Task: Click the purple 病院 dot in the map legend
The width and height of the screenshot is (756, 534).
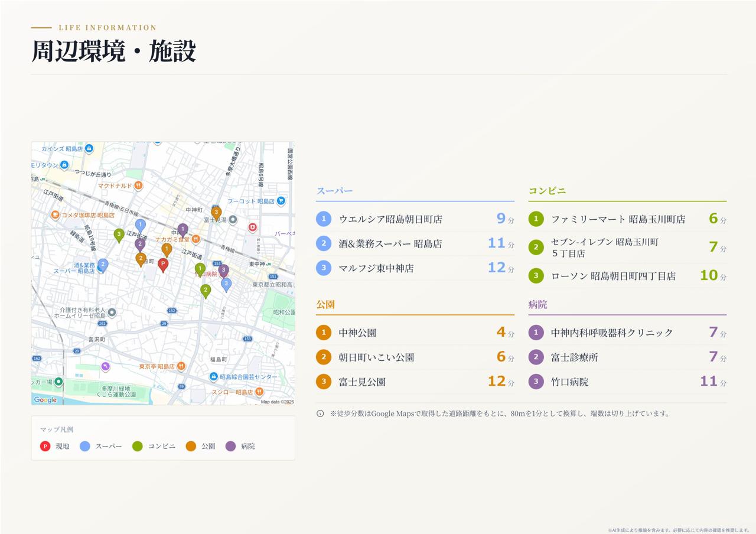Action: coord(230,446)
